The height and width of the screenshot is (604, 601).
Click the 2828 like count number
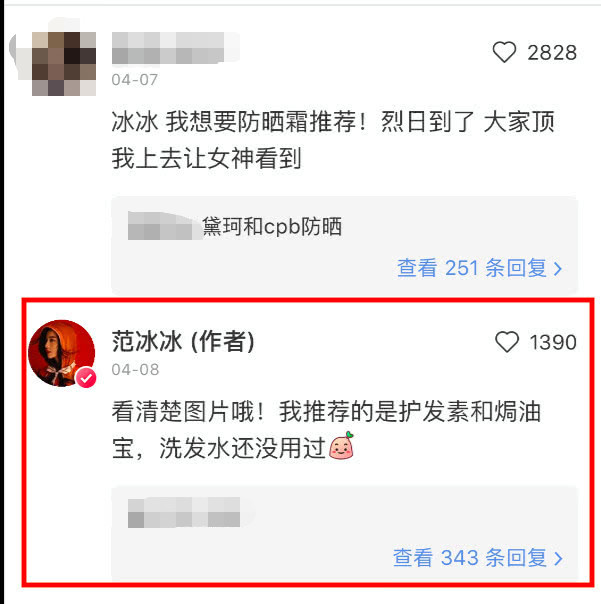coord(552,52)
